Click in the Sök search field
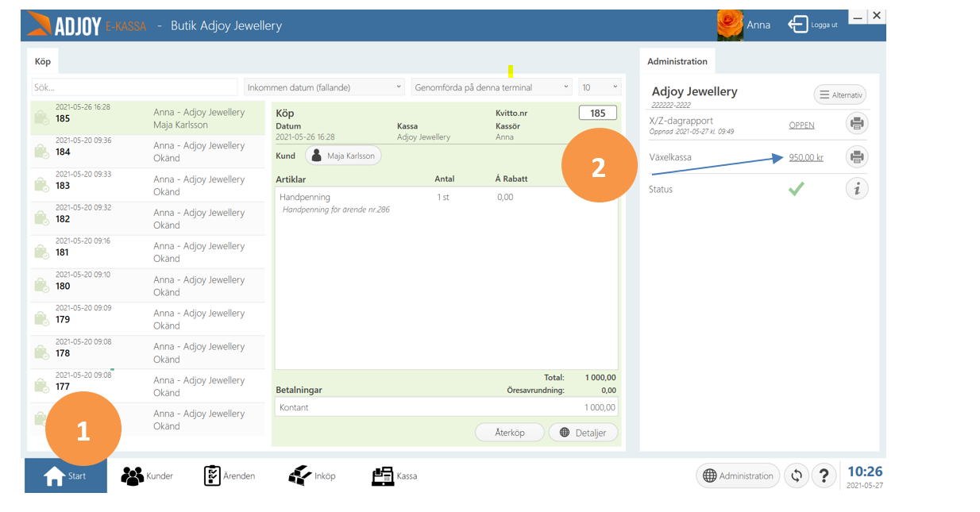This screenshot has height=512, width=980. pyautogui.click(x=134, y=87)
